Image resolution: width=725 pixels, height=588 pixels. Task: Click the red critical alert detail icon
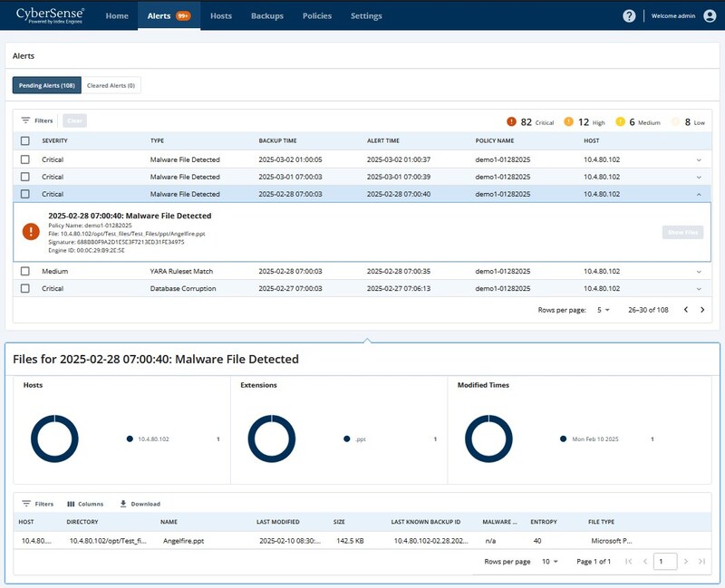click(31, 231)
